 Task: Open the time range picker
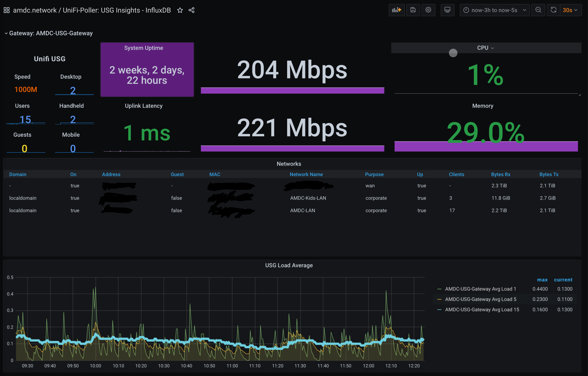[x=495, y=10]
